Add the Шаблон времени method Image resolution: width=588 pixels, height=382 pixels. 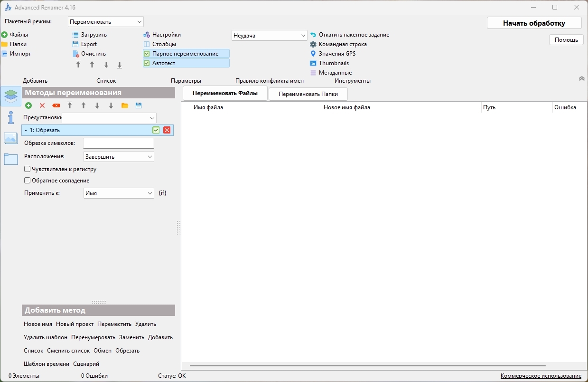tap(47, 364)
